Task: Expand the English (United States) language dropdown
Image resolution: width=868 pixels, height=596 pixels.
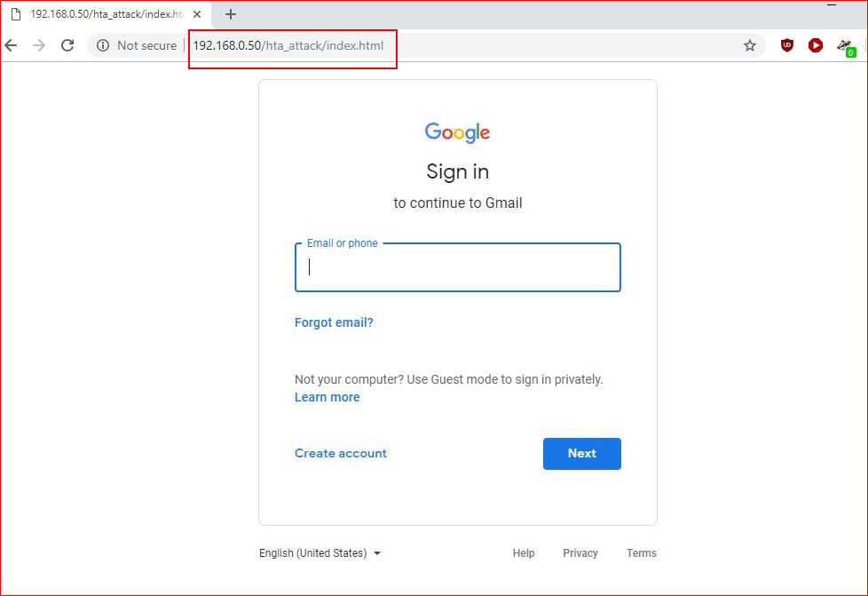Action: point(320,552)
